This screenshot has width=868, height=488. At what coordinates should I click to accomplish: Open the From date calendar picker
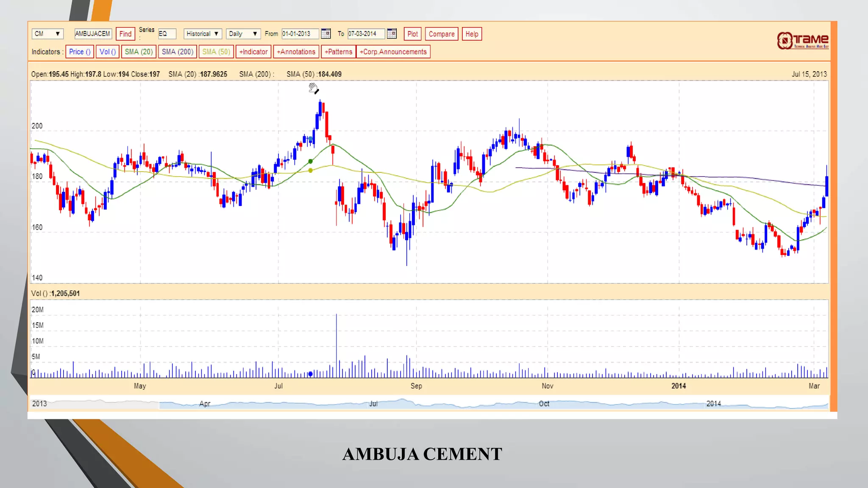[x=325, y=33]
